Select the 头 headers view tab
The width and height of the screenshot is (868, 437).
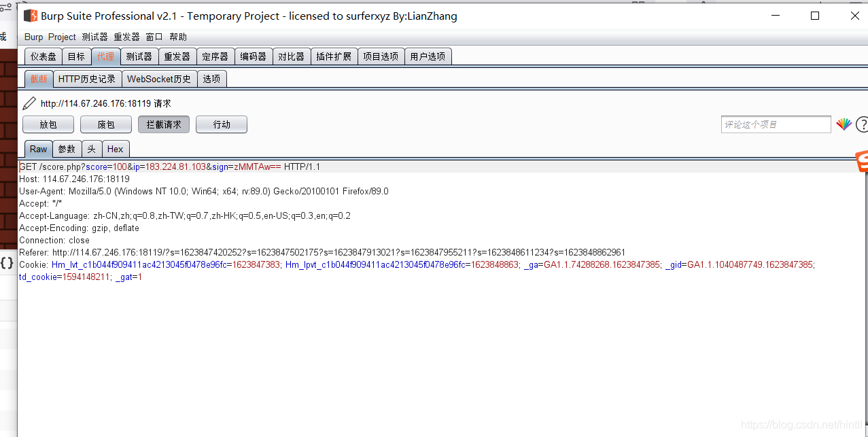coord(92,149)
